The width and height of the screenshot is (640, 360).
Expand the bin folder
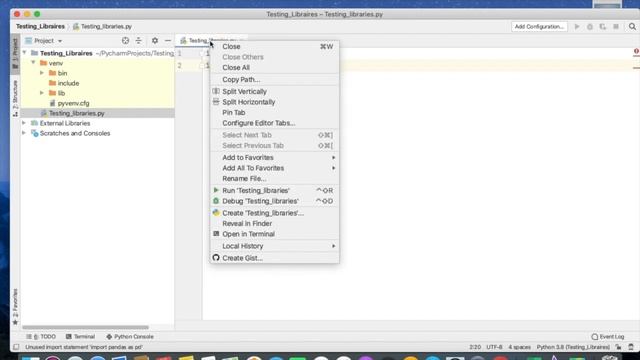coord(42,73)
